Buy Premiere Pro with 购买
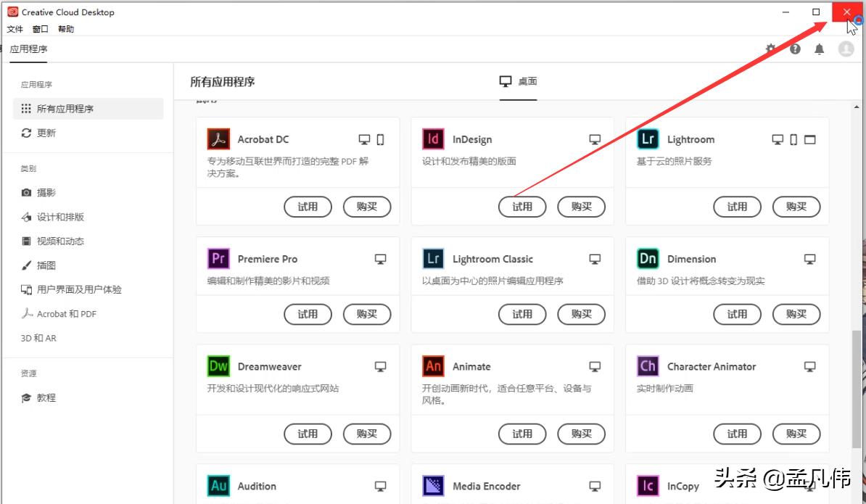 click(367, 314)
